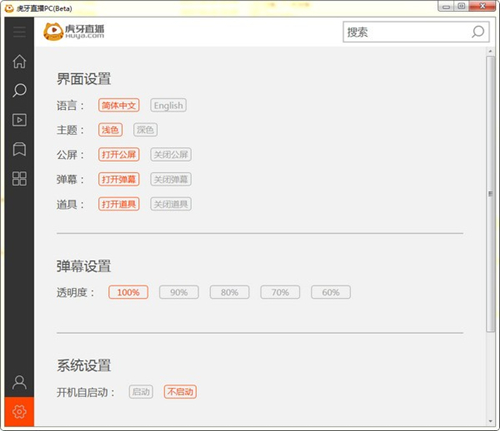This screenshot has height=431, width=500.
Task: Open the user profile icon in sidebar
Action: click(19, 382)
